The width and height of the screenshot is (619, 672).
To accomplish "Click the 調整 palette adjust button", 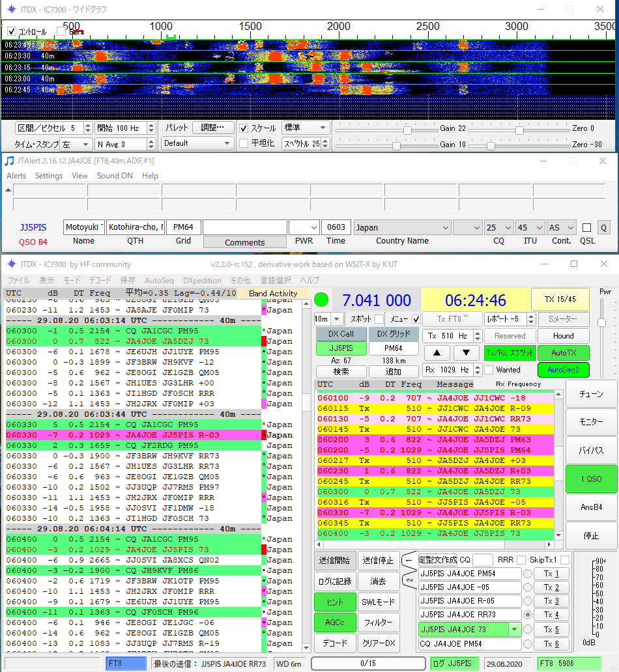I will coord(213,128).
